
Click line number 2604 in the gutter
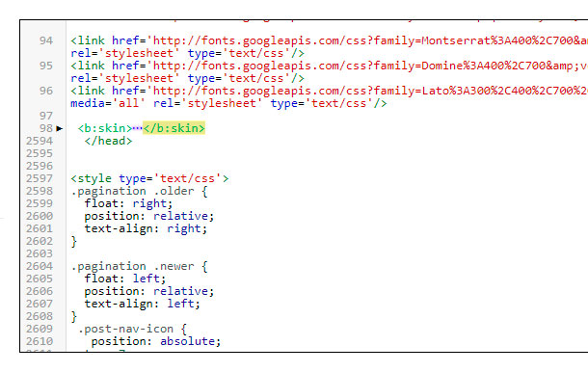point(40,266)
